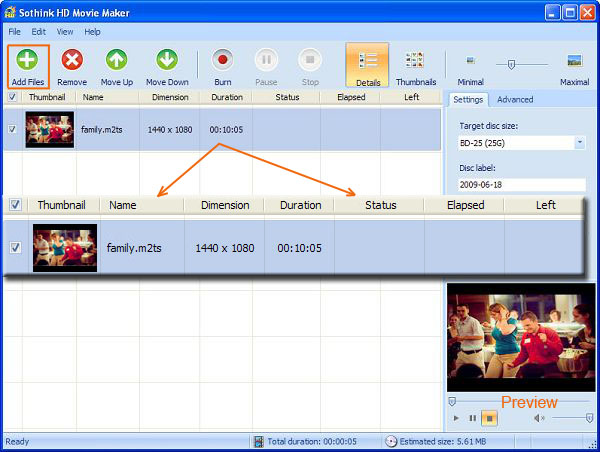Open the Edit menu

[x=39, y=32]
